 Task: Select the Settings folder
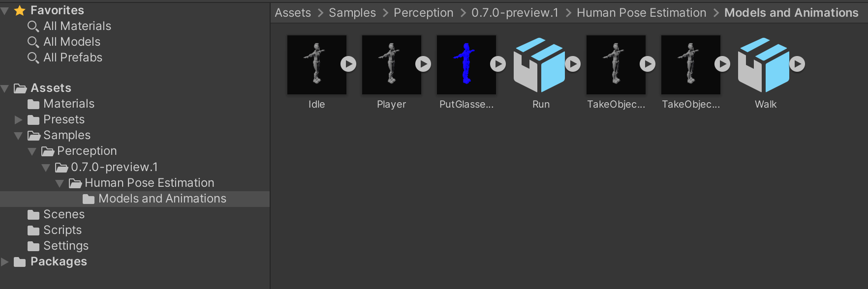tap(65, 246)
